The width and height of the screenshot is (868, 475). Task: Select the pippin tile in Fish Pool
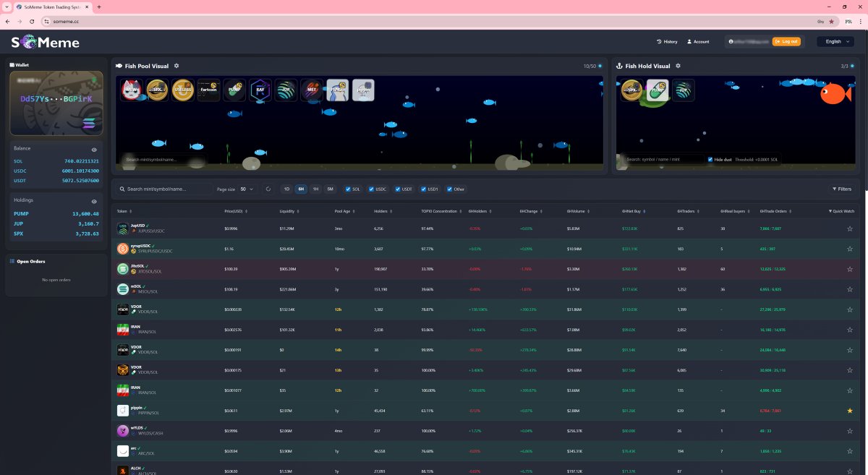[x=363, y=90]
